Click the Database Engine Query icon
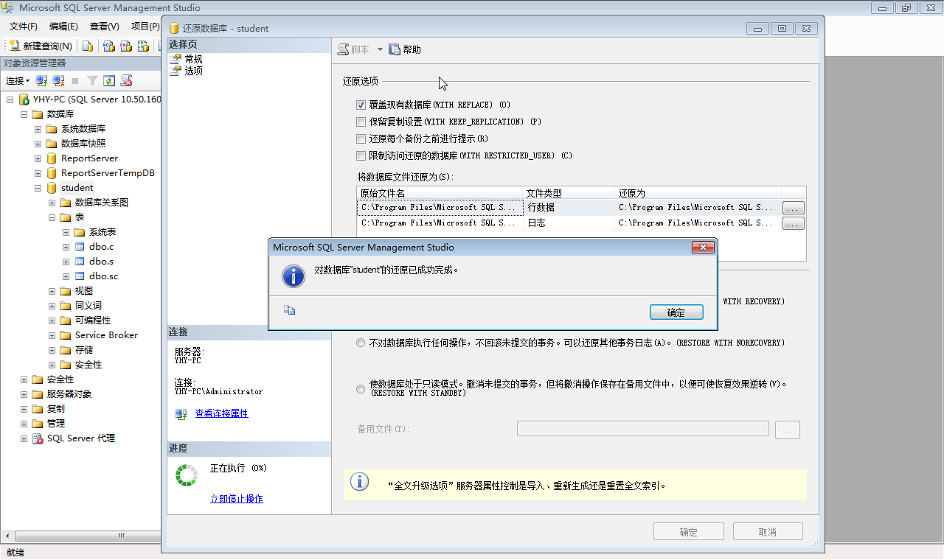The width and height of the screenshot is (944, 560). point(88,46)
